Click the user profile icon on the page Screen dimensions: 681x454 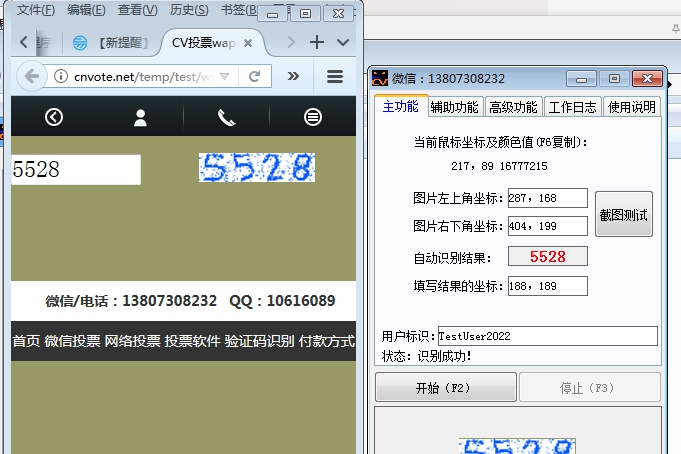click(x=140, y=117)
